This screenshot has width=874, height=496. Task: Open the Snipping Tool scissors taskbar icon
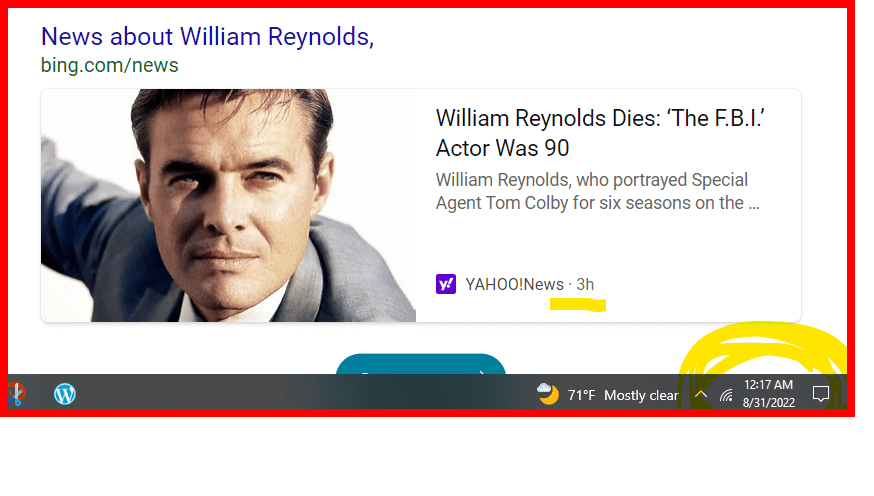[16, 394]
